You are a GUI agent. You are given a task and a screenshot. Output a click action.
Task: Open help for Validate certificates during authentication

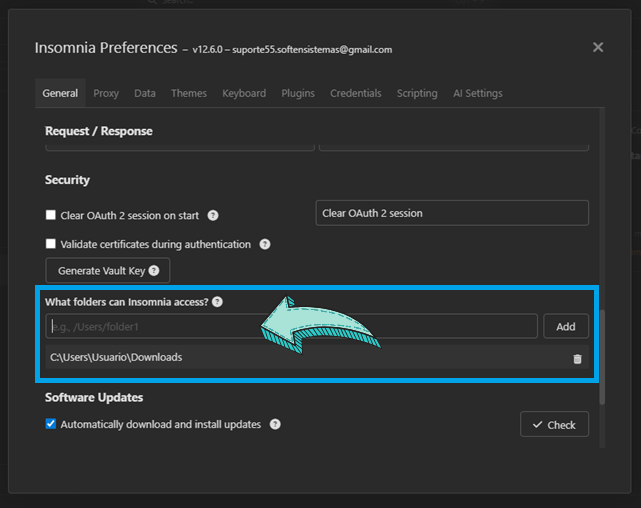264,244
